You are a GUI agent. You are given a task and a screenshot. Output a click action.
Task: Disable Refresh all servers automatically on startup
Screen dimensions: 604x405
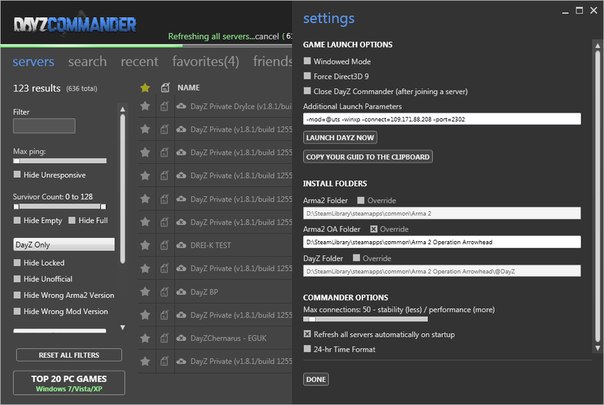(307, 334)
